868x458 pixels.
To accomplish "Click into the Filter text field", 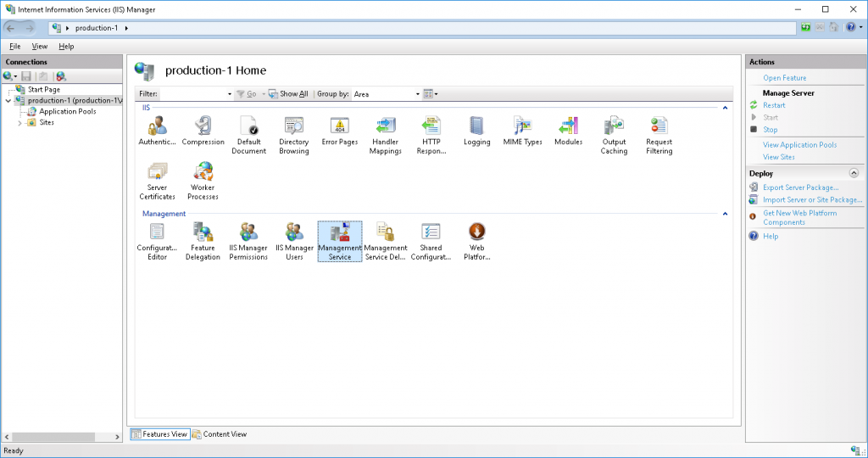I will click(x=193, y=94).
